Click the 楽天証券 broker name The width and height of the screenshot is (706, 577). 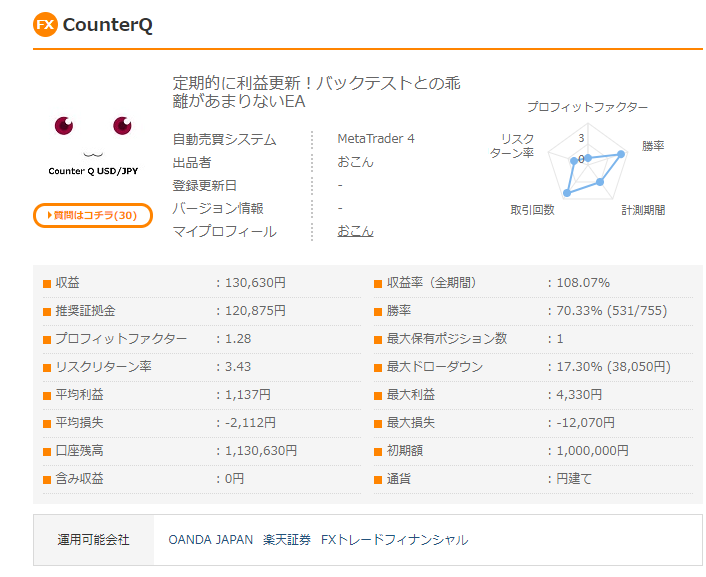click(x=287, y=540)
